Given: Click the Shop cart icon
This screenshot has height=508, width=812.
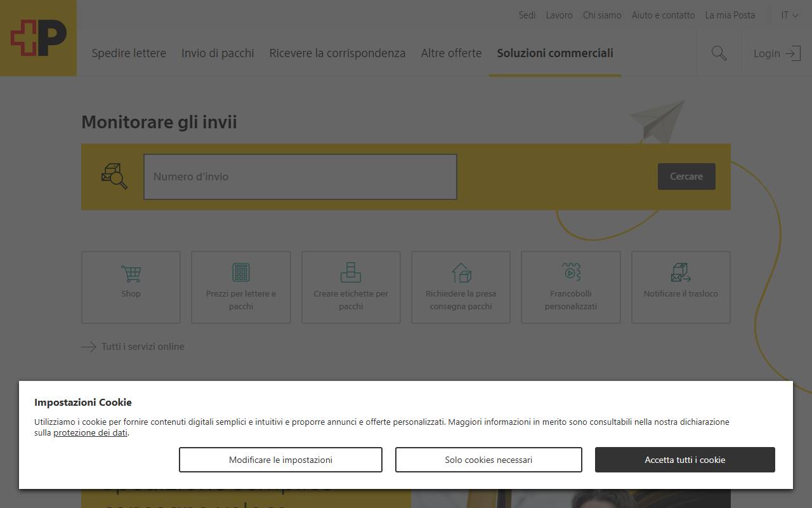Looking at the screenshot, I should (131, 273).
